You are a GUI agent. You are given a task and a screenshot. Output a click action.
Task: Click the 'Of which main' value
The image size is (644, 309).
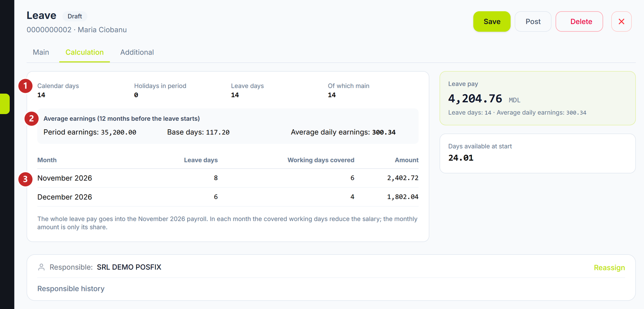click(331, 95)
